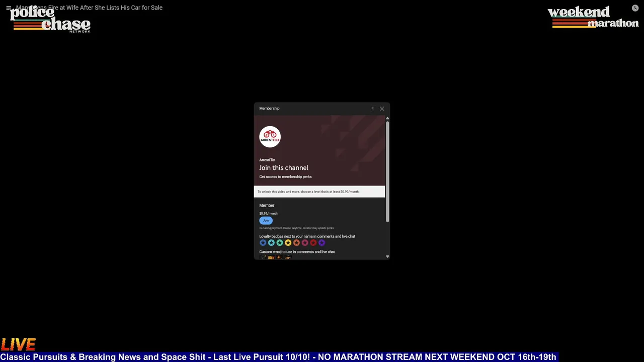Close the Membership dialog
The width and height of the screenshot is (644, 362).
pyautogui.click(x=382, y=109)
